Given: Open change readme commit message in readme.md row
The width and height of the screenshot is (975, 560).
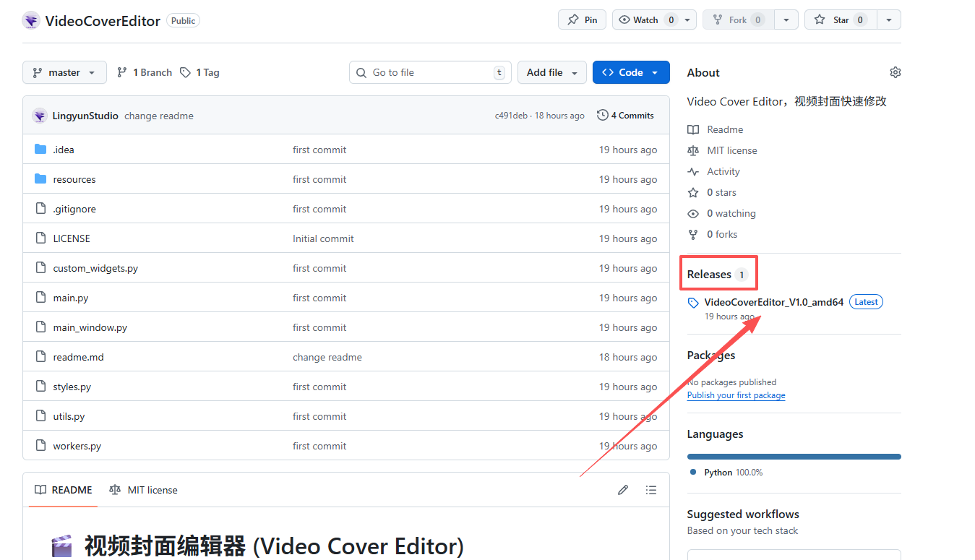Looking at the screenshot, I should [327, 357].
